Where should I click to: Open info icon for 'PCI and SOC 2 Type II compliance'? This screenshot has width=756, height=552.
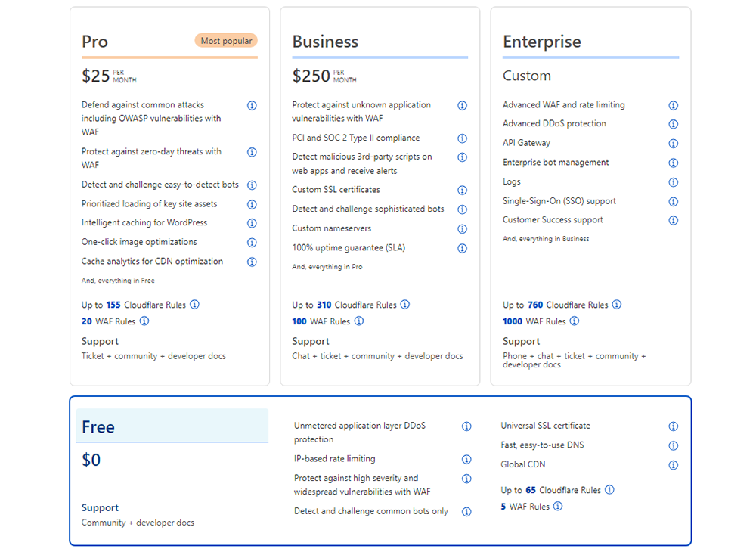tap(462, 138)
